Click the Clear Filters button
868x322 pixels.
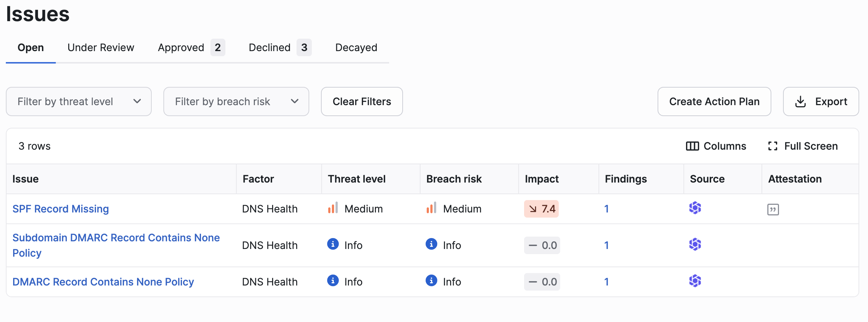point(362,101)
